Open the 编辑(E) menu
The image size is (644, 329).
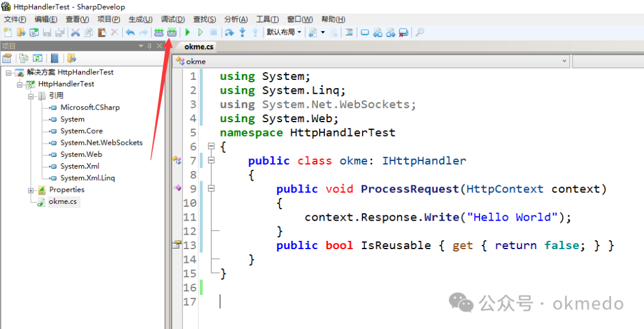[x=46, y=19]
